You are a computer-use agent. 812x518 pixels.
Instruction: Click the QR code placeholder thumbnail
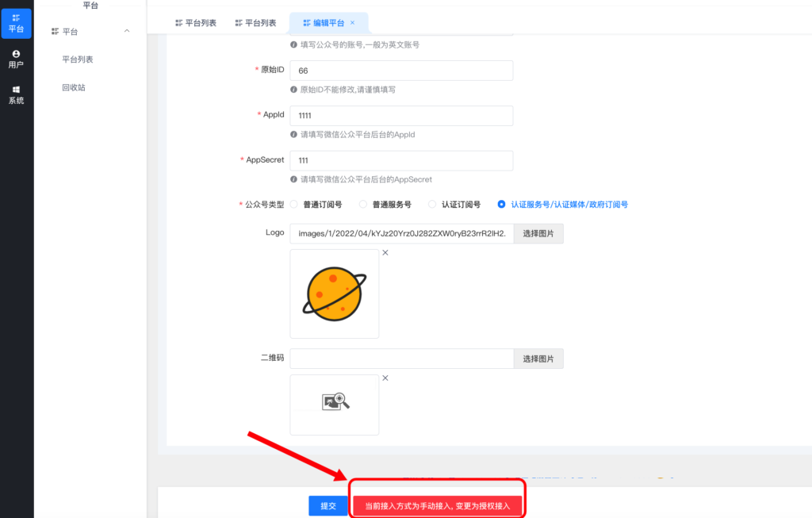click(x=334, y=405)
